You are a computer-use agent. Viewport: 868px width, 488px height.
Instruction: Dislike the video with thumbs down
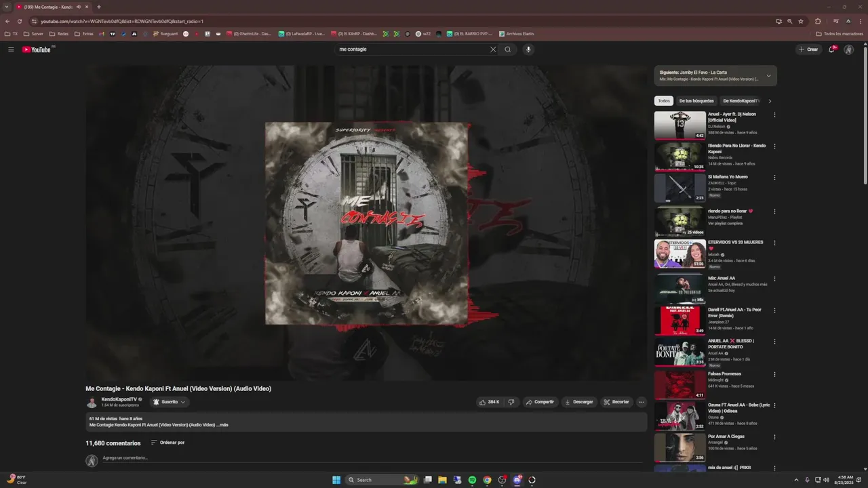511,402
